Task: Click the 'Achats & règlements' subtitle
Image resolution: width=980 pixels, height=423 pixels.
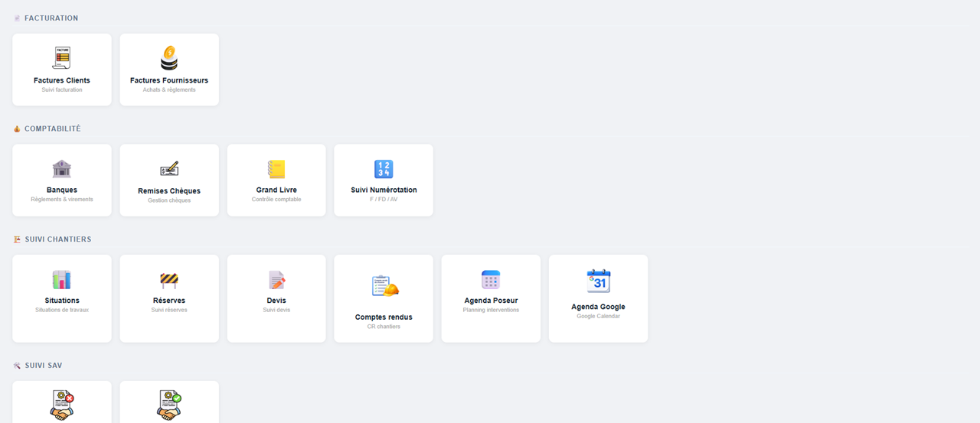Action: point(169,89)
